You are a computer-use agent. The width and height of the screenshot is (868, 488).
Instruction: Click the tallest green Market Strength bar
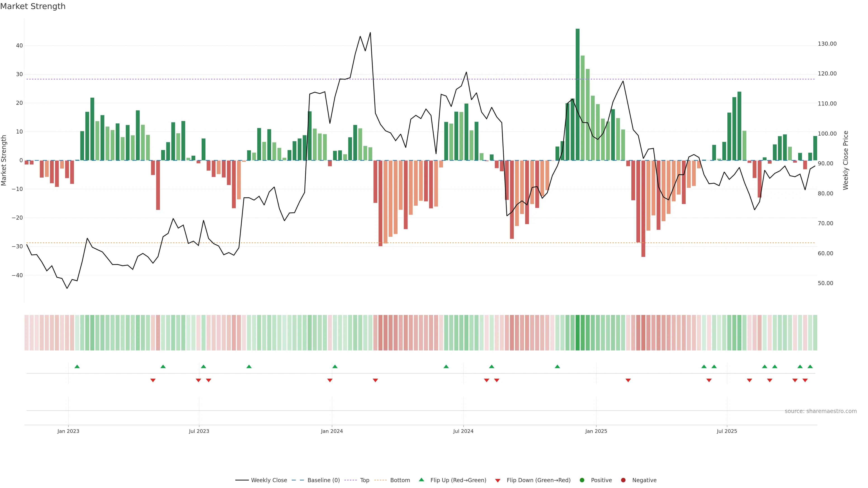(x=578, y=94)
